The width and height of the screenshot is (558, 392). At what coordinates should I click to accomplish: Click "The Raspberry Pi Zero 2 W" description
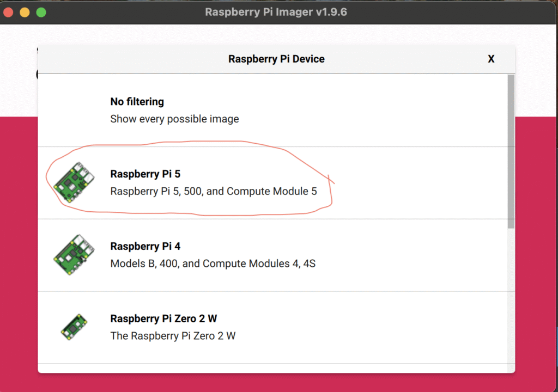tap(173, 336)
